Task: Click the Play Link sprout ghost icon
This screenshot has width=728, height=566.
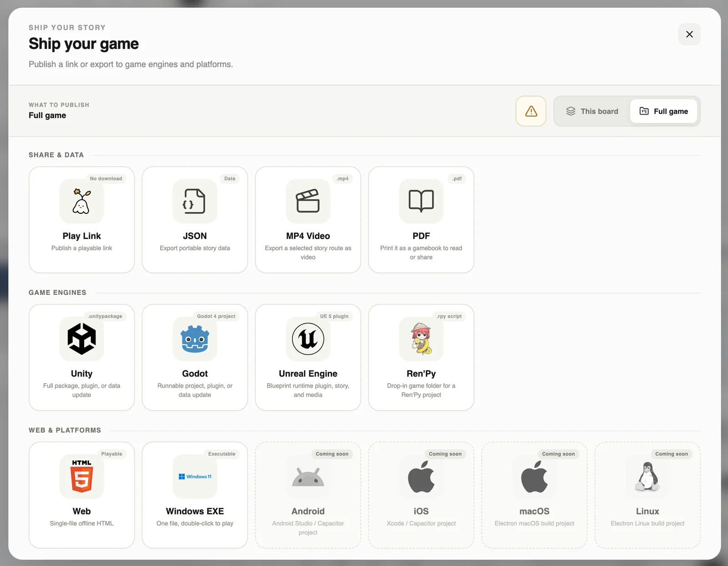Action: click(x=82, y=201)
